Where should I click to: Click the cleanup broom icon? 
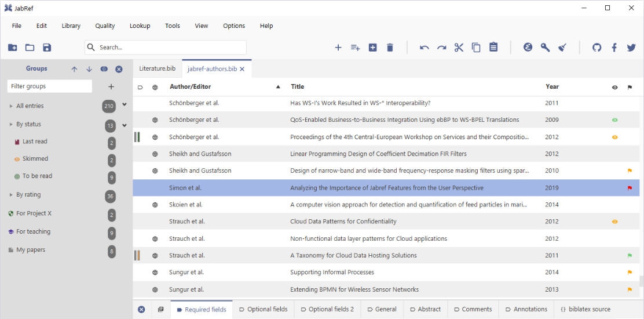pos(562,48)
